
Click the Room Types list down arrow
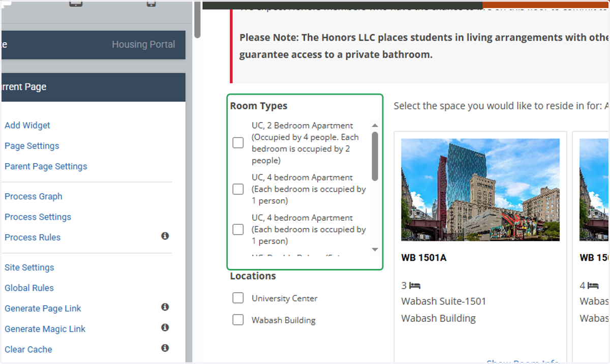[x=375, y=250]
